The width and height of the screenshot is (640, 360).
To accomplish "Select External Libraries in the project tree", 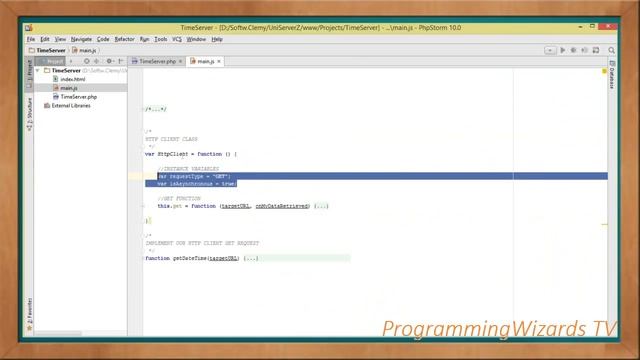I will tap(71, 106).
